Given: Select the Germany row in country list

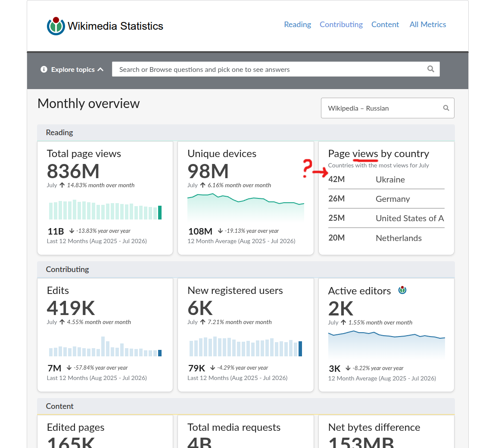Looking at the screenshot, I should pyautogui.click(x=386, y=199).
